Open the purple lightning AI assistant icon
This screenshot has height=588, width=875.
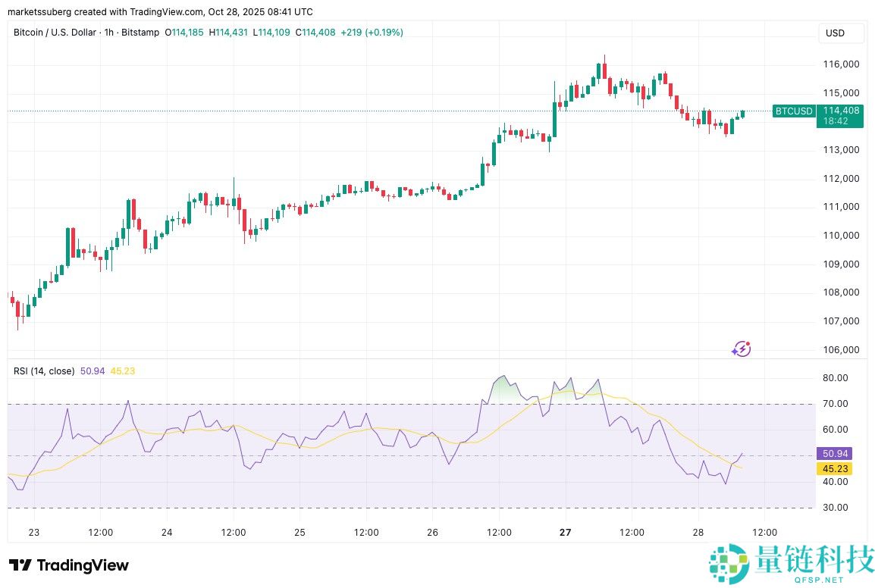pyautogui.click(x=741, y=349)
